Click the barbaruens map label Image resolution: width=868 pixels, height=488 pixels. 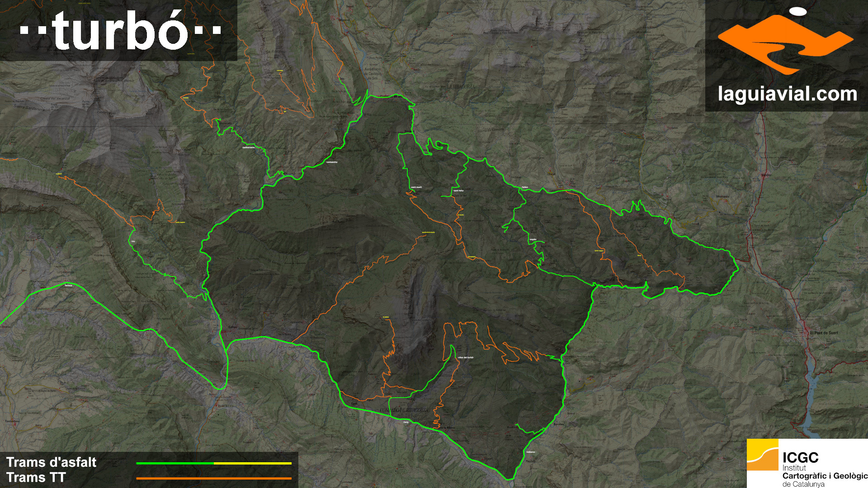(249, 147)
